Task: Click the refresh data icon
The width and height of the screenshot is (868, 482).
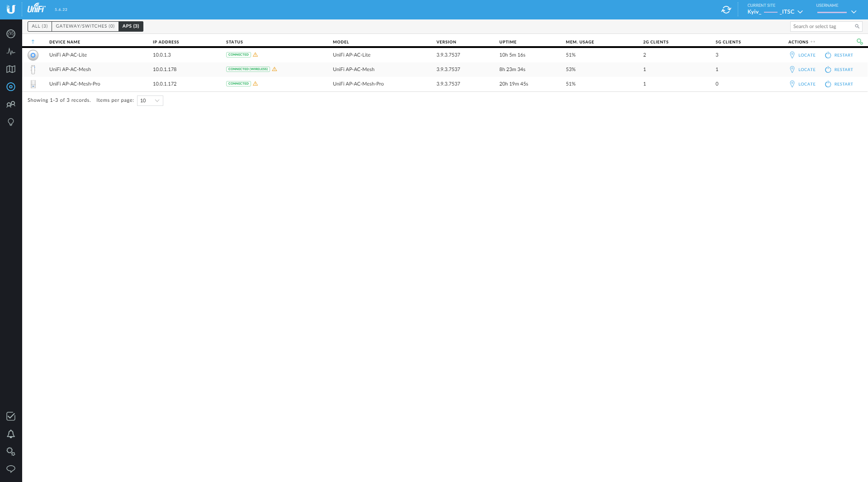Action: tap(726, 10)
